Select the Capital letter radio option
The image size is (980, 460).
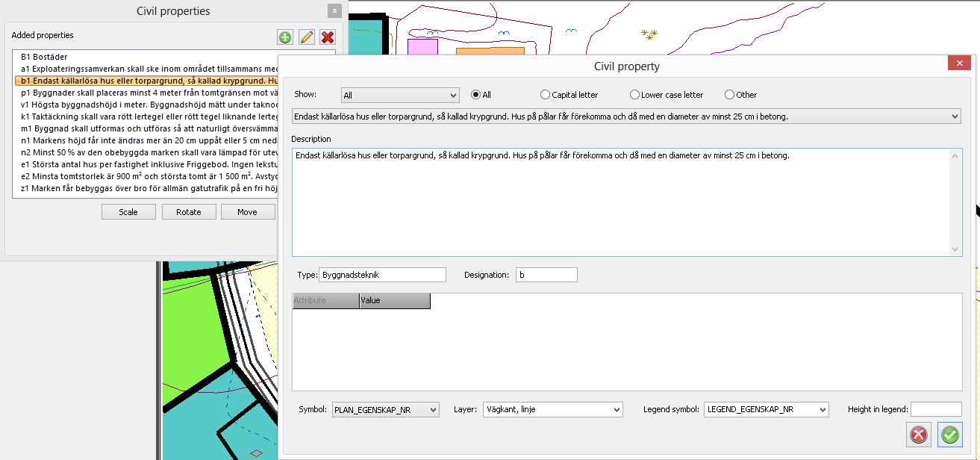point(545,95)
